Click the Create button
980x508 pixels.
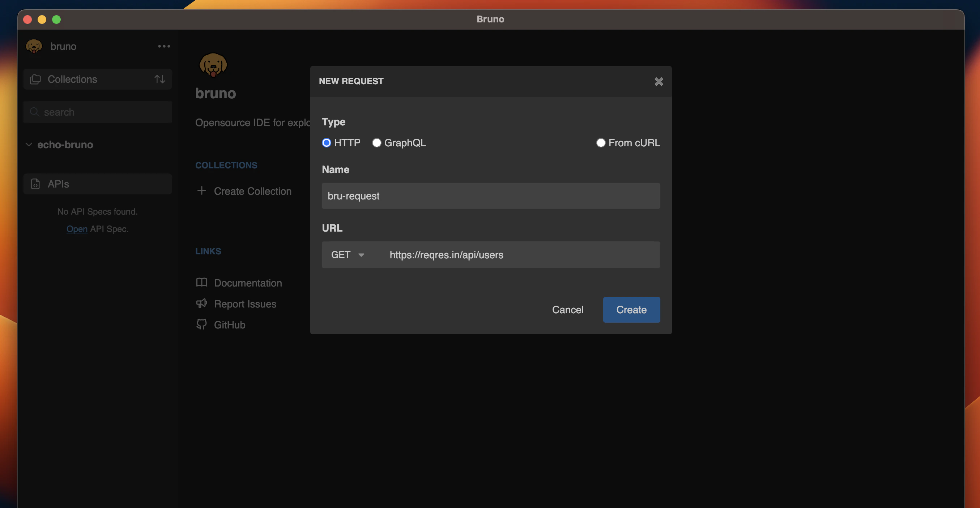[x=631, y=310]
